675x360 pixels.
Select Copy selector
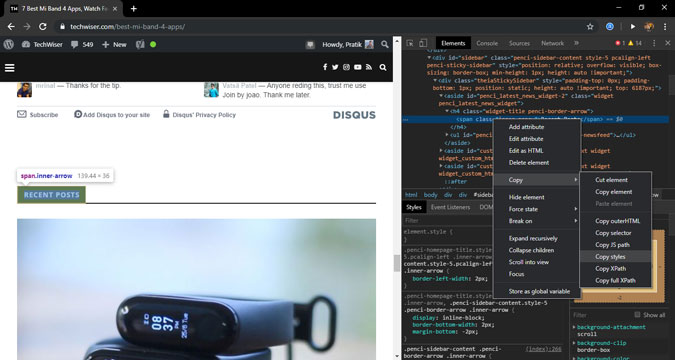point(616,233)
